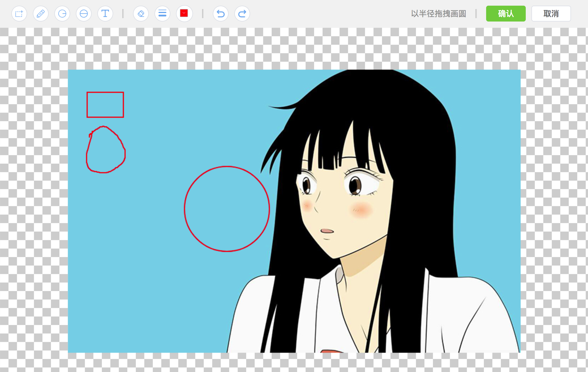Image resolution: width=588 pixels, height=372 pixels.
Task: Select the pencil freehand drawing tool
Action: click(x=41, y=14)
